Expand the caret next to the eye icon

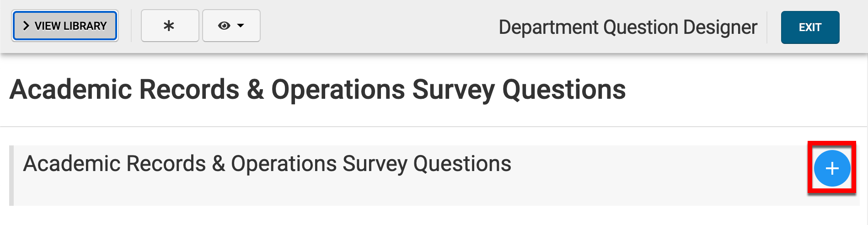click(x=241, y=26)
